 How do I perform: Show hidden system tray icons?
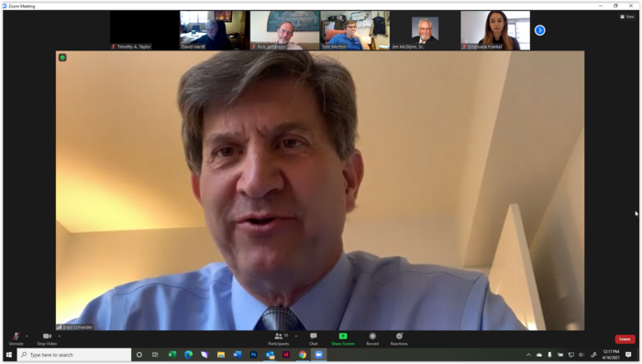click(528, 355)
